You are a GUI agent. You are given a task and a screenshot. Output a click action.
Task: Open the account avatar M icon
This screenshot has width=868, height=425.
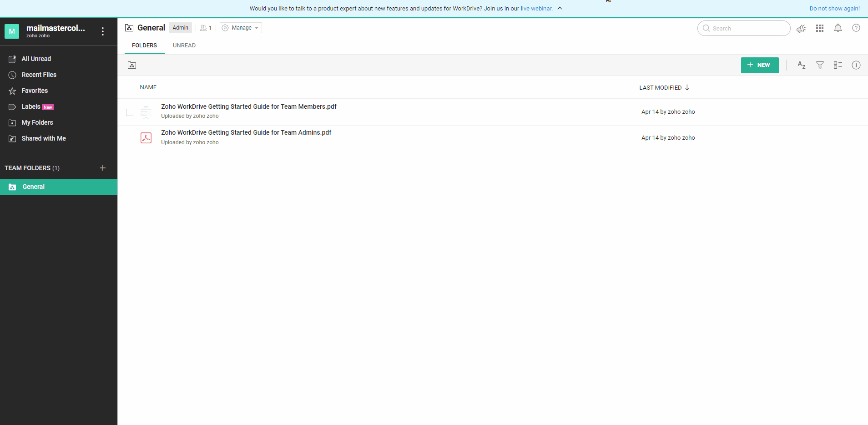(x=12, y=31)
